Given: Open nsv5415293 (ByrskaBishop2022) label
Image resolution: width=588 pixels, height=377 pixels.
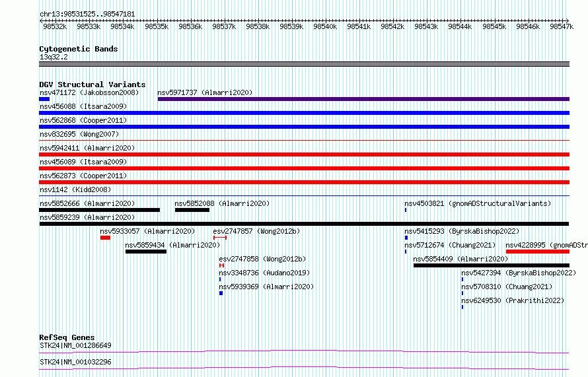Looking at the screenshot, I should pos(462,231).
